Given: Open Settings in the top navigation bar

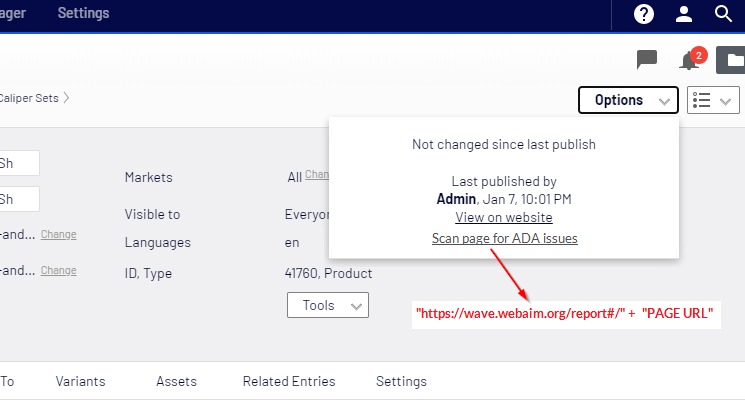Looking at the screenshot, I should 83,14.
